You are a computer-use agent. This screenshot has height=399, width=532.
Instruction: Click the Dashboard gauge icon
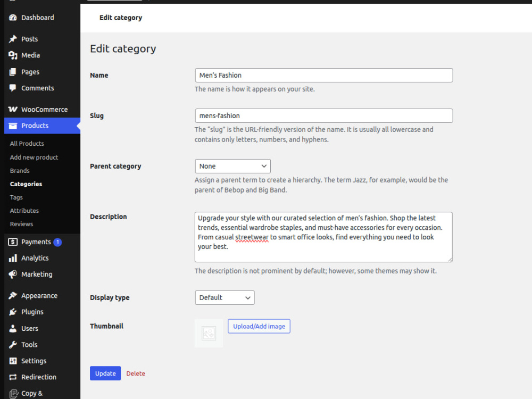tap(13, 18)
